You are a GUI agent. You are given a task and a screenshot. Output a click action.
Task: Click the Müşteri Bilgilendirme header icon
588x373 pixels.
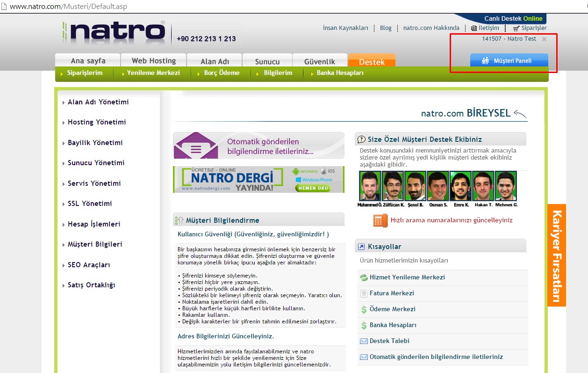[x=179, y=220]
